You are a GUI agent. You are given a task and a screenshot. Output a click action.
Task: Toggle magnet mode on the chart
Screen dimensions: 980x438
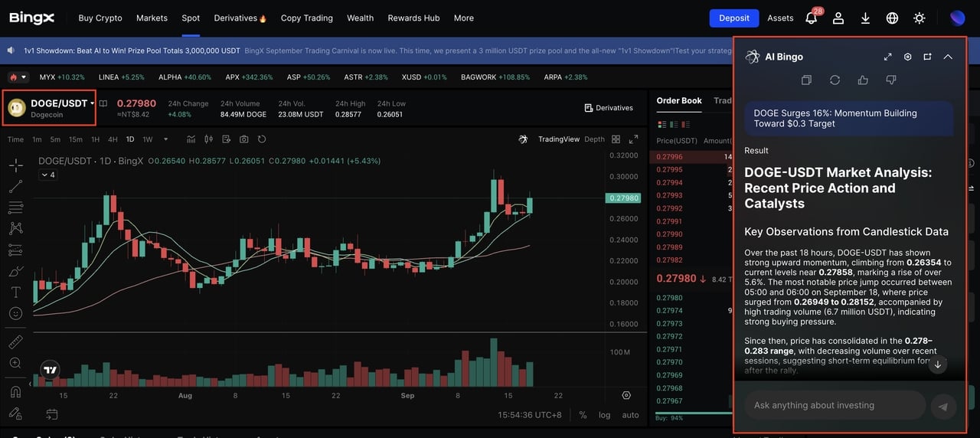(15, 391)
